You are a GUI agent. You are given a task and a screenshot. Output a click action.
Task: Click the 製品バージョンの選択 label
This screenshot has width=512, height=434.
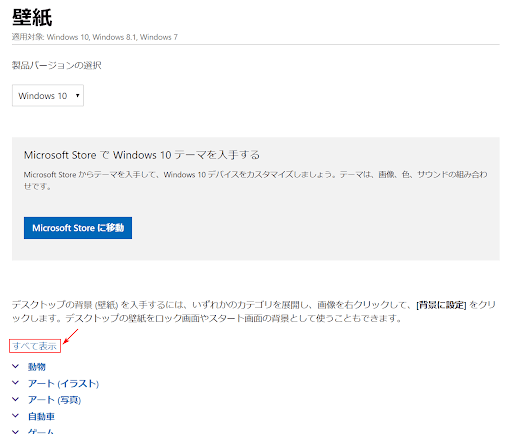(57, 65)
